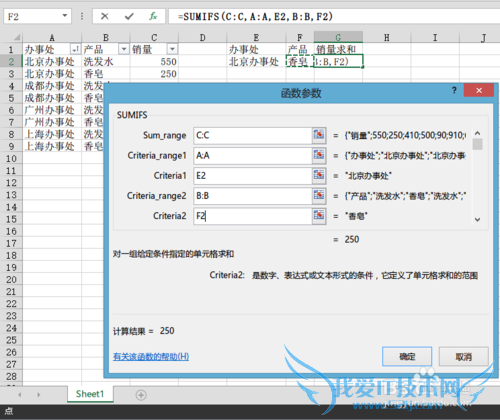The width and height of the screenshot is (500, 420).
Task: Open 办事处 column filter dropdown
Action: (x=75, y=49)
